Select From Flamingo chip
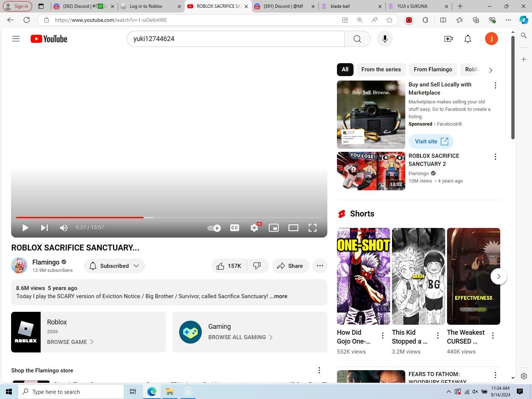This screenshot has width=532, height=399. click(x=433, y=69)
